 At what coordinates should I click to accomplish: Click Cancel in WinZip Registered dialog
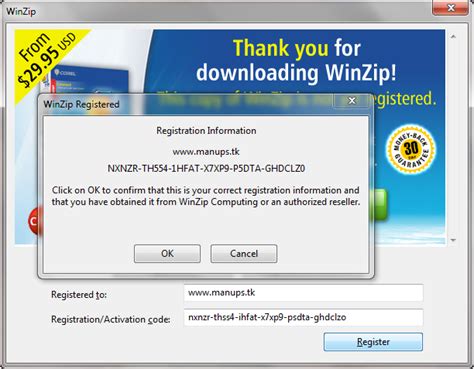244,254
